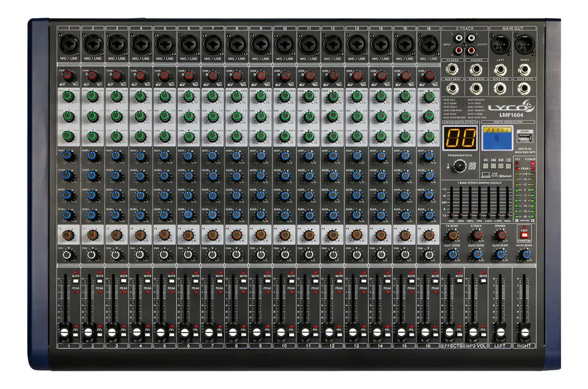Click channel 1 orange FX knob
The width and height of the screenshot is (588, 389).
tap(68, 235)
